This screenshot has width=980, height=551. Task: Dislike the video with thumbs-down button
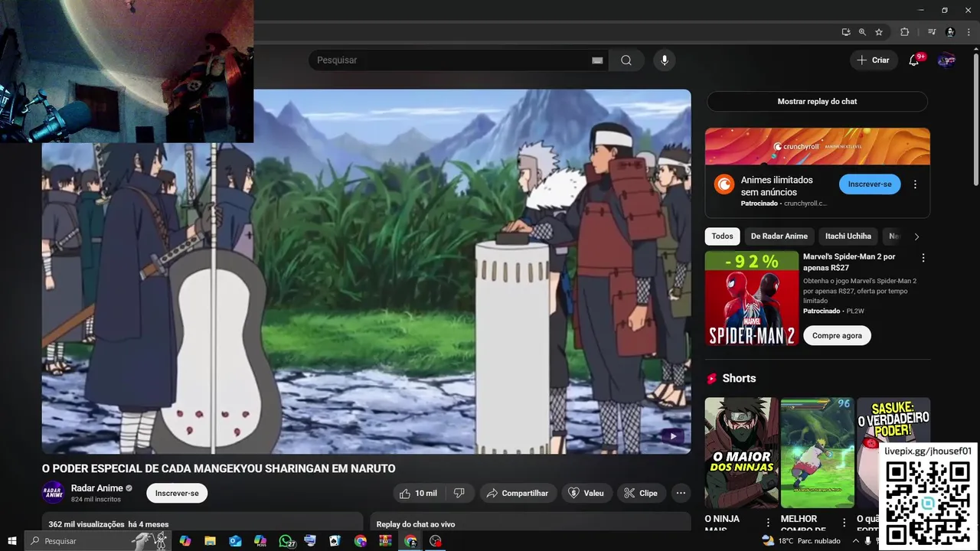pyautogui.click(x=459, y=494)
